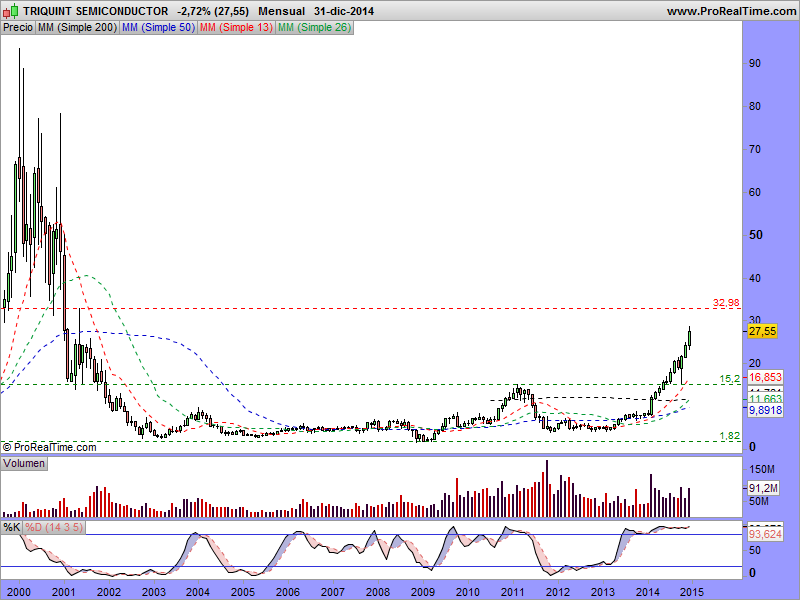Click the 80 price axis value
Screen dimensions: 800x600
click(755, 106)
